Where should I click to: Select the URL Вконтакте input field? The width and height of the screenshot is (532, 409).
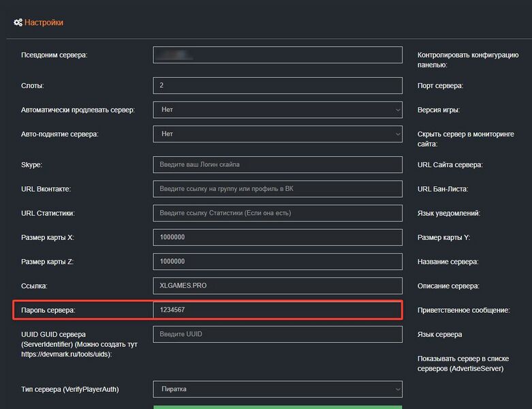[x=277, y=189]
